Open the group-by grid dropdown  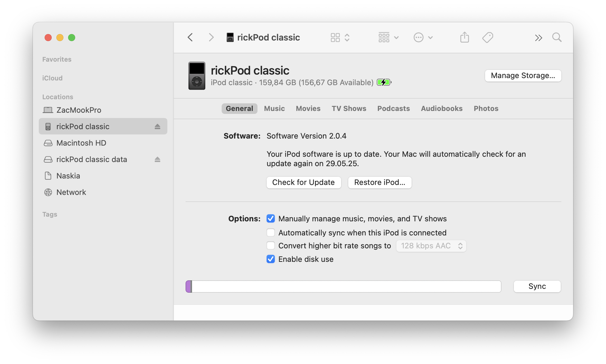[x=388, y=37]
